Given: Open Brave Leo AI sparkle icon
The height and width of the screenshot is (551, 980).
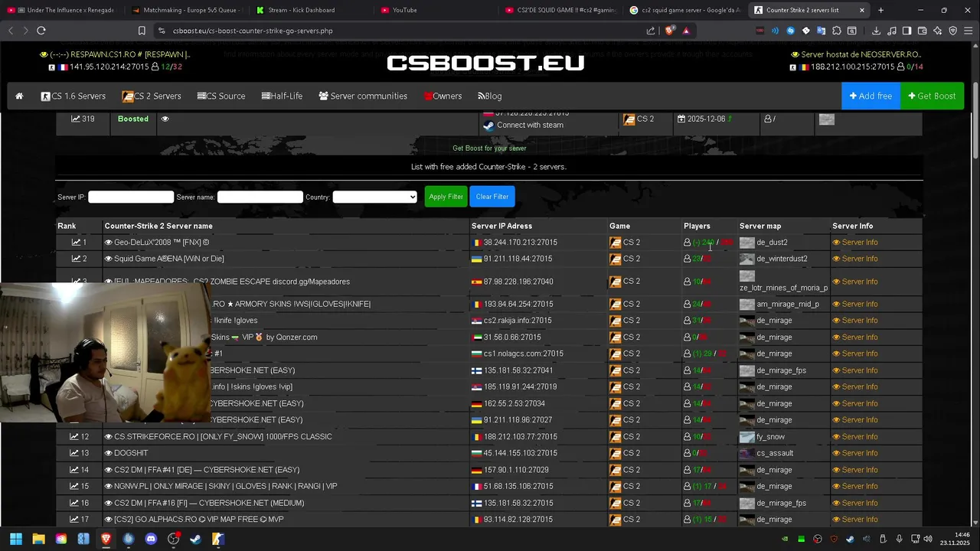Looking at the screenshot, I should point(938,31).
